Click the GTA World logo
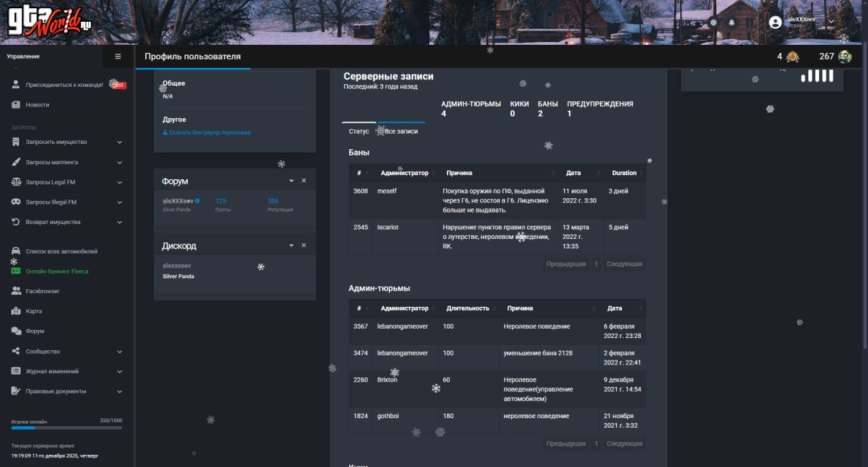This screenshot has height=467, width=868. coord(50,22)
